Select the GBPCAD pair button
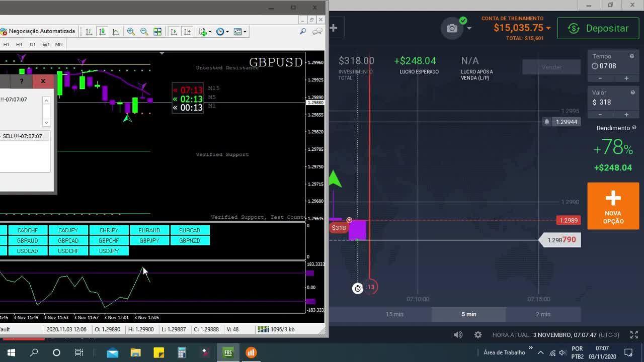 (x=68, y=241)
